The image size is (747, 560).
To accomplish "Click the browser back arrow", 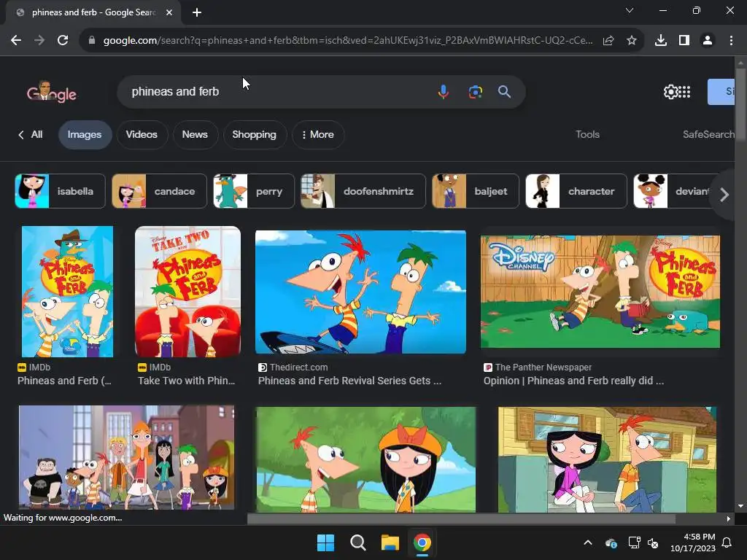I will [16, 41].
